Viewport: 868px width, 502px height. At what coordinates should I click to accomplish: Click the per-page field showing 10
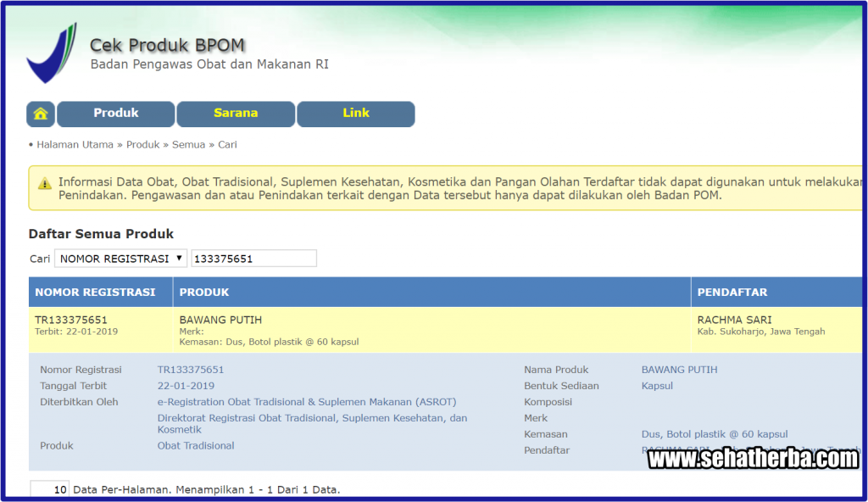point(49,490)
